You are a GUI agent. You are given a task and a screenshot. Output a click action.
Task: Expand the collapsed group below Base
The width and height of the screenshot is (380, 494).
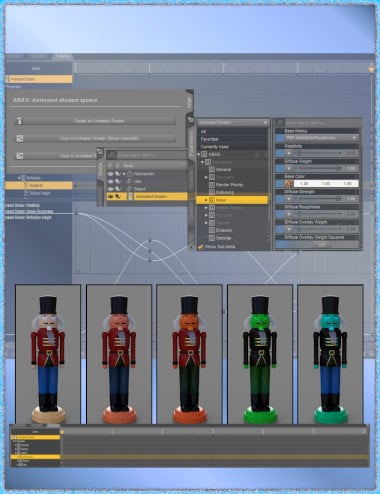[x=206, y=208]
